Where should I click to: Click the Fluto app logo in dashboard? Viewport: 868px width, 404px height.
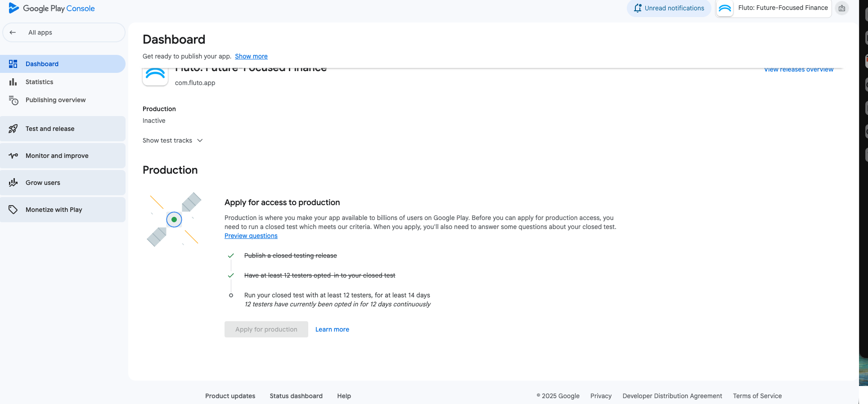click(155, 76)
